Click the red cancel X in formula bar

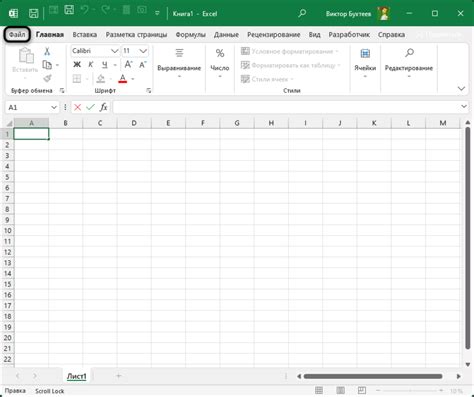pyautogui.click(x=77, y=107)
